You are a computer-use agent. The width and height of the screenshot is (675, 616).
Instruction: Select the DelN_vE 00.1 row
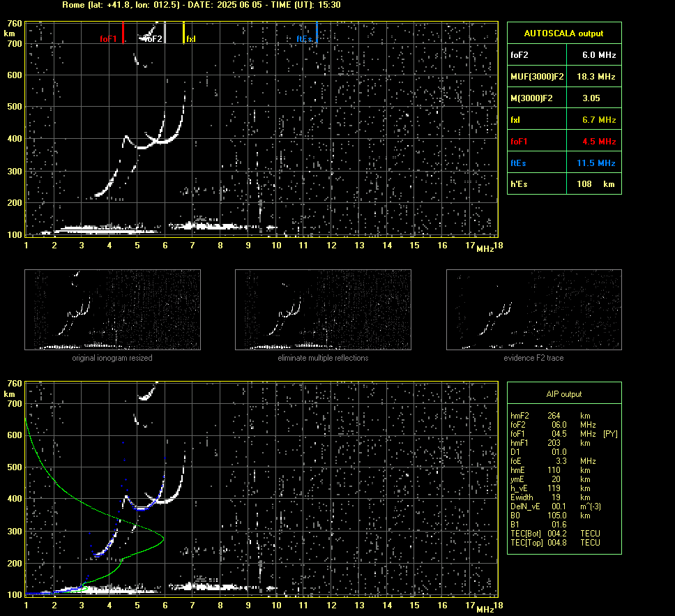click(555, 506)
